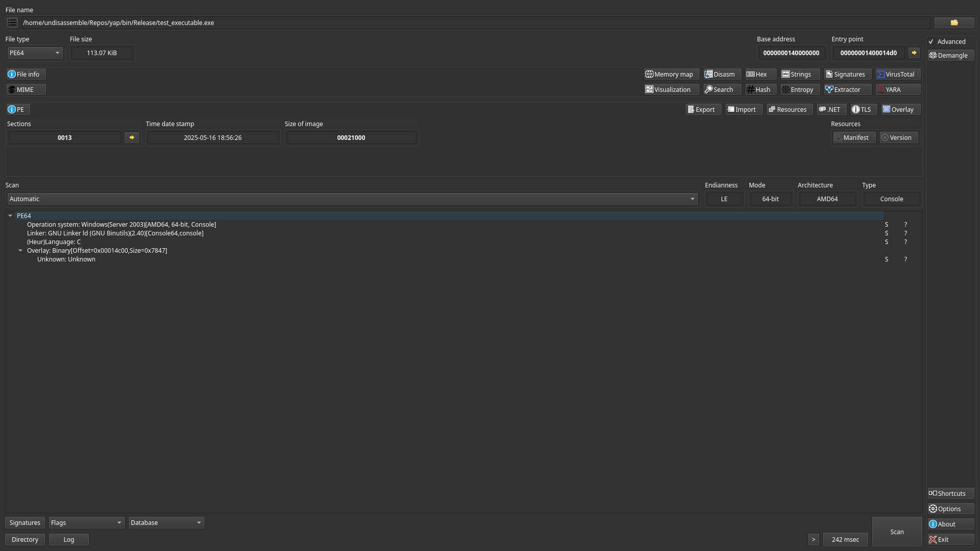Open the Visualization tool

(671, 89)
